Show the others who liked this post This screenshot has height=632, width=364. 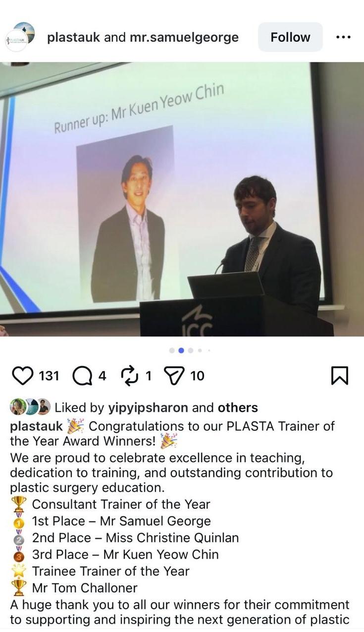click(x=238, y=407)
